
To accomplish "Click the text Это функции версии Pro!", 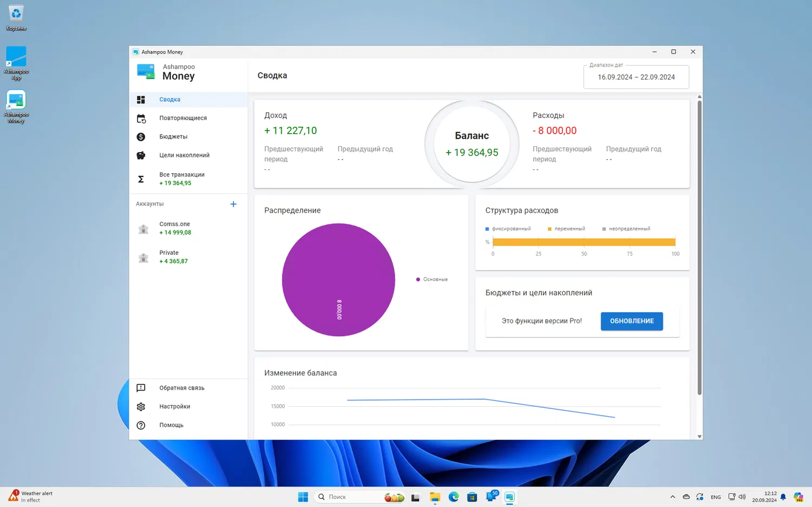I will 542,321.
